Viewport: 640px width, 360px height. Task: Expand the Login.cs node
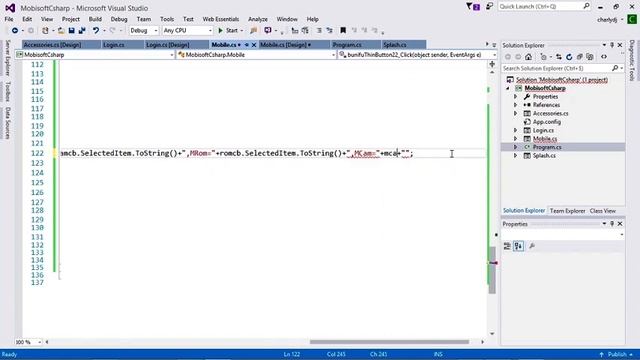[x=516, y=130]
